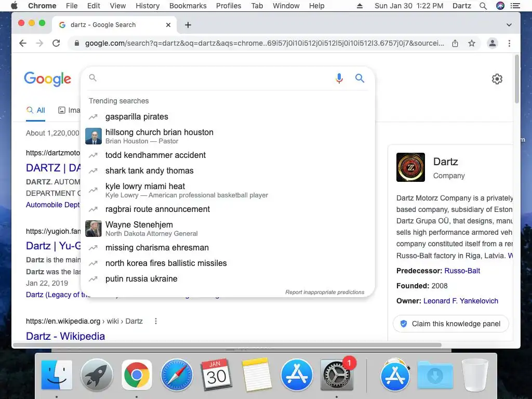Image resolution: width=532 pixels, height=399 pixels.
Task: Select the All results tab
Action: pyautogui.click(x=36, y=110)
